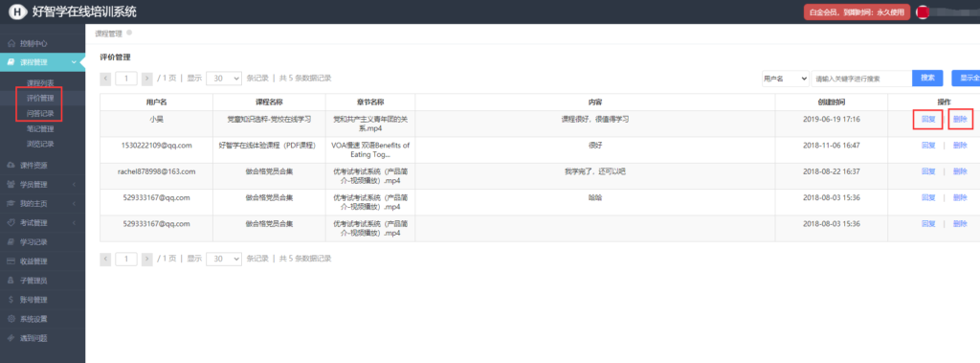Select 问答记录 in the sidebar submenu
980x363 pixels.
40,114
